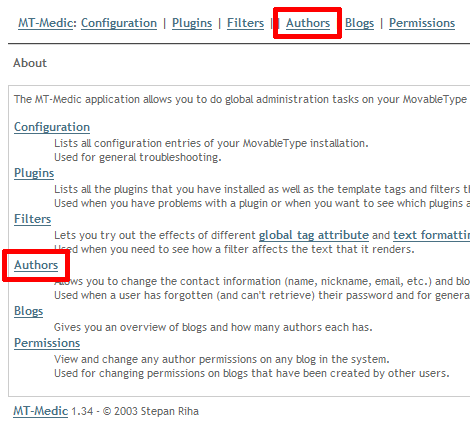The height and width of the screenshot is (435, 470).
Task: Click text 'Lists all the plugins that you have installed'
Action: [x=160, y=189]
